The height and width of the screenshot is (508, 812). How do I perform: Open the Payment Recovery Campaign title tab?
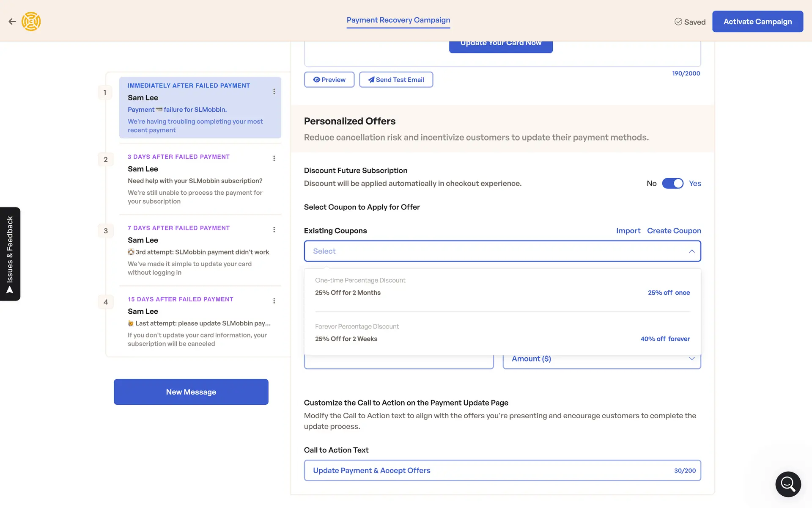pos(398,20)
